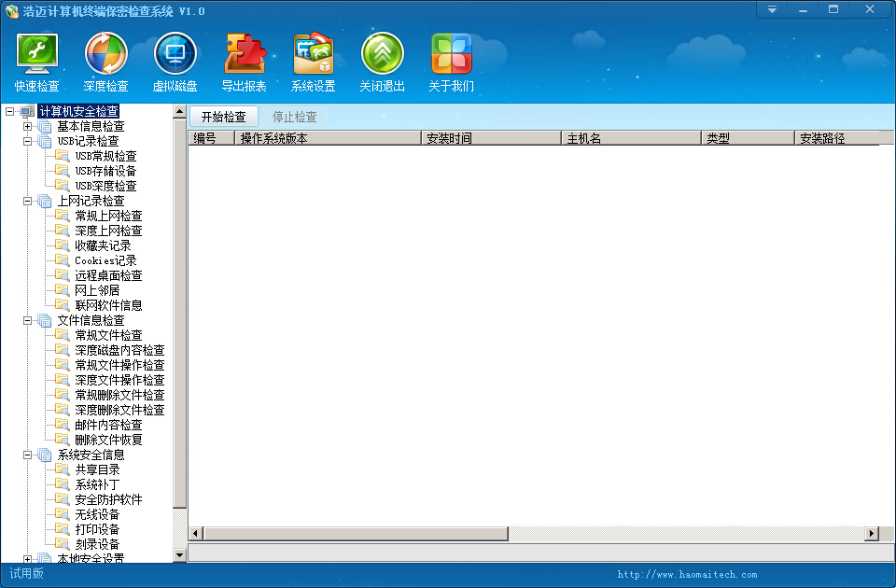Select 删除文件恢复 tree item
The height and width of the screenshot is (588, 896).
(x=108, y=440)
